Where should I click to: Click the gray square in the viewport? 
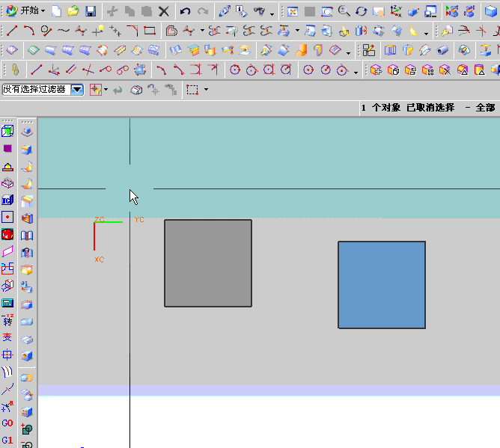click(208, 263)
